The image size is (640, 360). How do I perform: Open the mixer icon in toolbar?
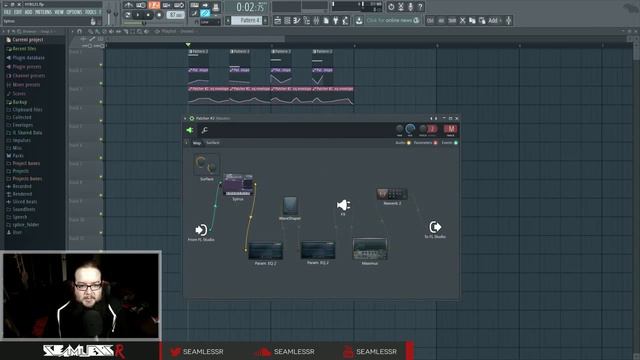click(316, 20)
